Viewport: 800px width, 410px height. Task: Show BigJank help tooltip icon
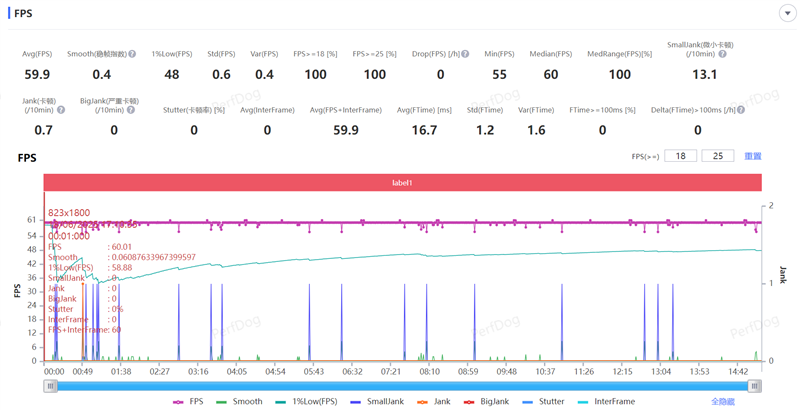pyautogui.click(x=130, y=110)
